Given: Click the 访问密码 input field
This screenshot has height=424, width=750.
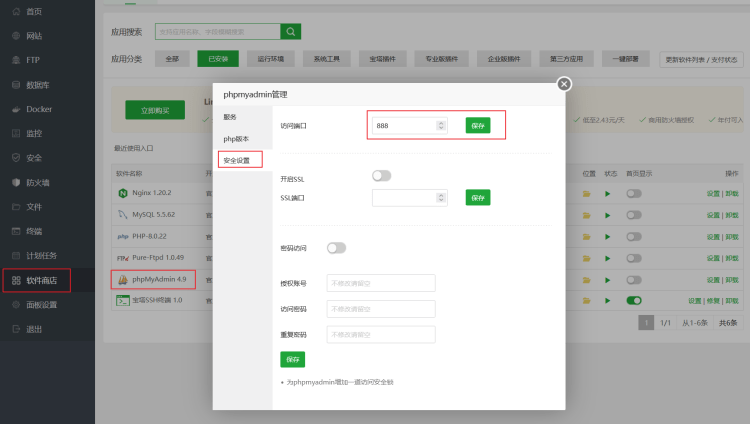Looking at the screenshot, I should tap(381, 309).
